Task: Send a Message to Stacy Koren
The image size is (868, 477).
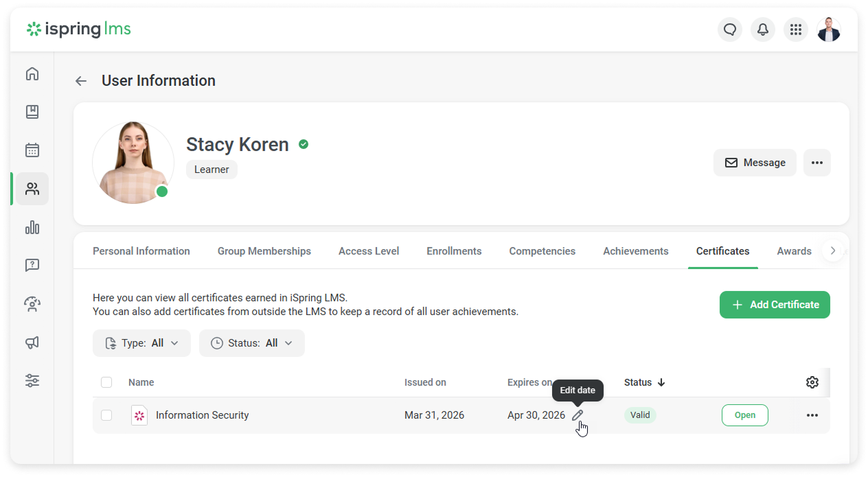Action: 755,163
